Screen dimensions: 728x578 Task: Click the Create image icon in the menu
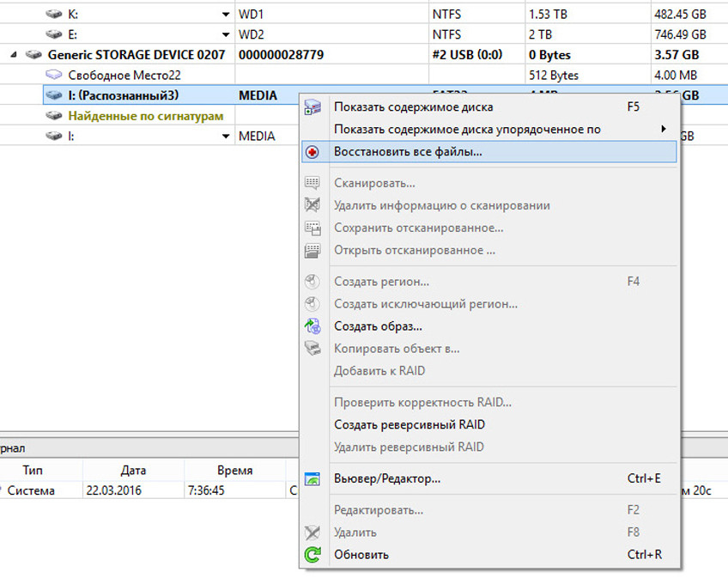coord(312,326)
